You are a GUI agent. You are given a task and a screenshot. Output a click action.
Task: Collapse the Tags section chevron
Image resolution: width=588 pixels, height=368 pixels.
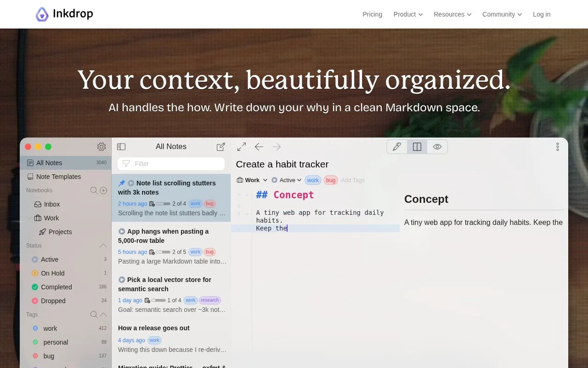[103, 315]
